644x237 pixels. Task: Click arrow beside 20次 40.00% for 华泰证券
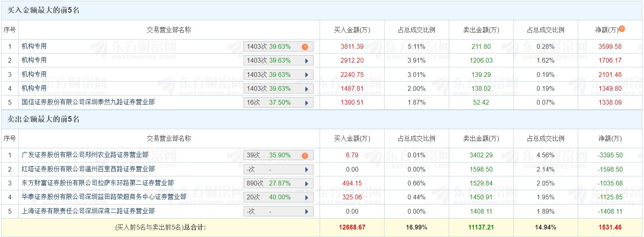click(307, 197)
